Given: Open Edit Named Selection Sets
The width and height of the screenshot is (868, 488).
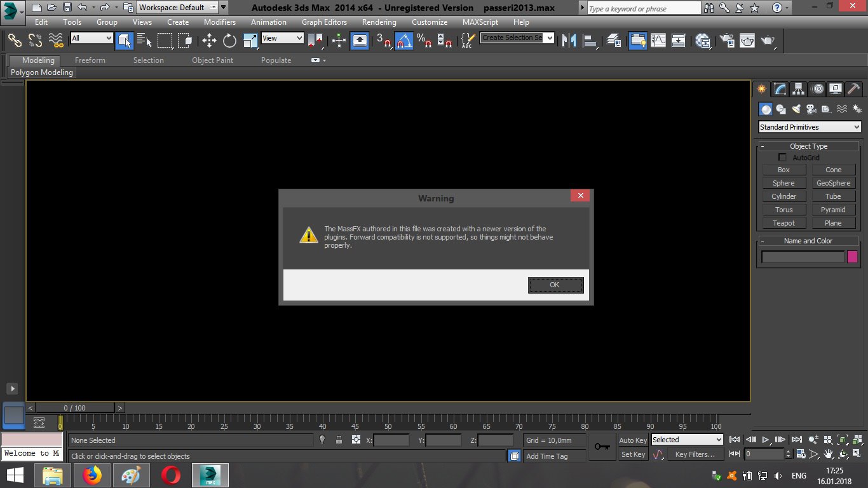Looking at the screenshot, I should 468,41.
